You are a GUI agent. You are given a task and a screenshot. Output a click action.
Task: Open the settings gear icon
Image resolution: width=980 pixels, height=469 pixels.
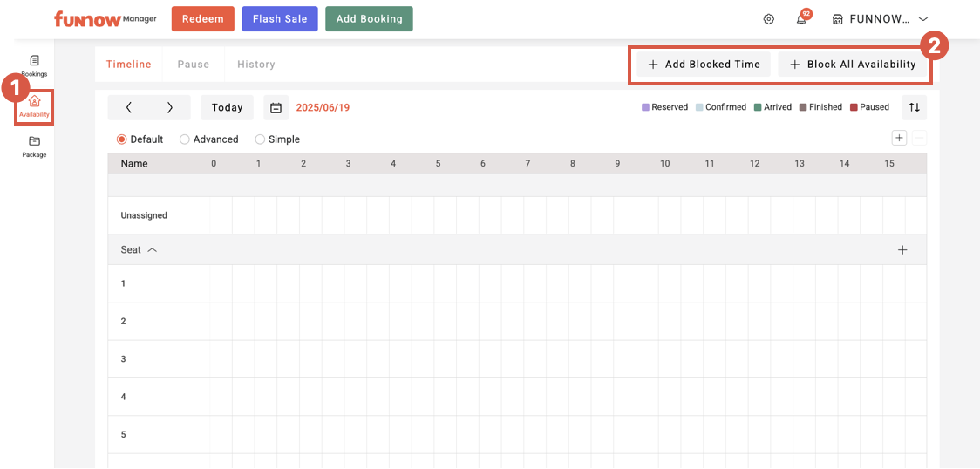click(x=768, y=19)
